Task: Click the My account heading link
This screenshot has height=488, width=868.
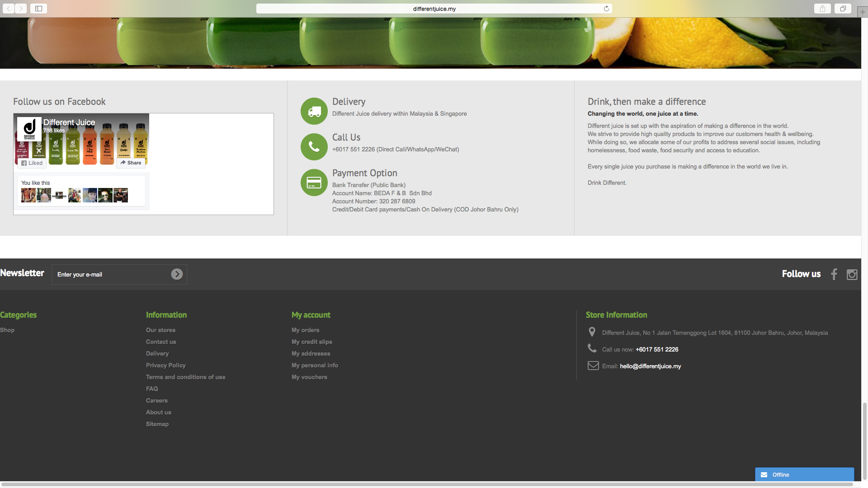Action: pos(311,315)
